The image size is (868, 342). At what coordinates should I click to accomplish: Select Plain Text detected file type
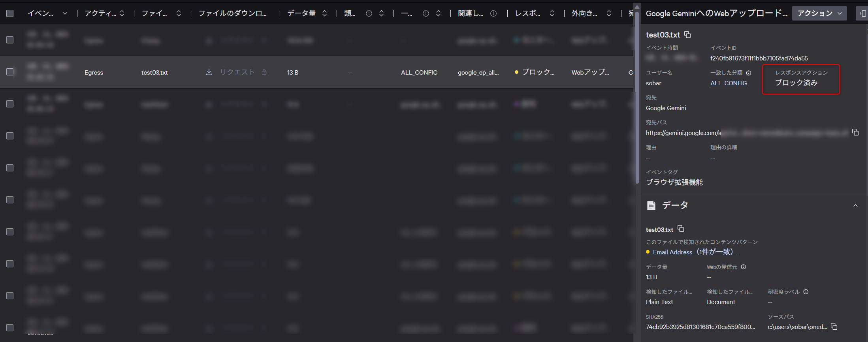pos(659,302)
